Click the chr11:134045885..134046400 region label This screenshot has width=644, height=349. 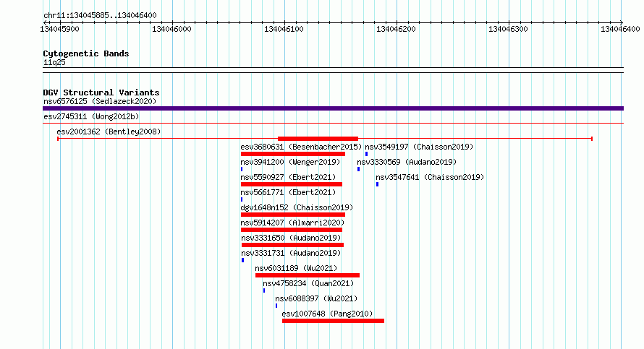[x=100, y=15]
